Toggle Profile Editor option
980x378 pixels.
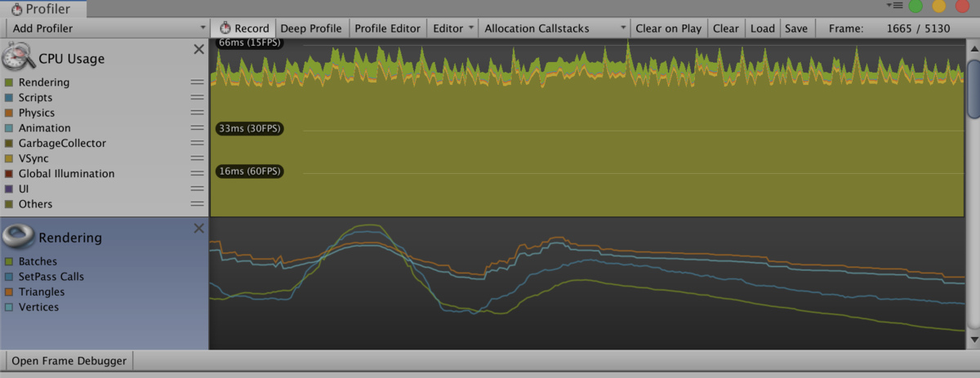[x=387, y=28]
